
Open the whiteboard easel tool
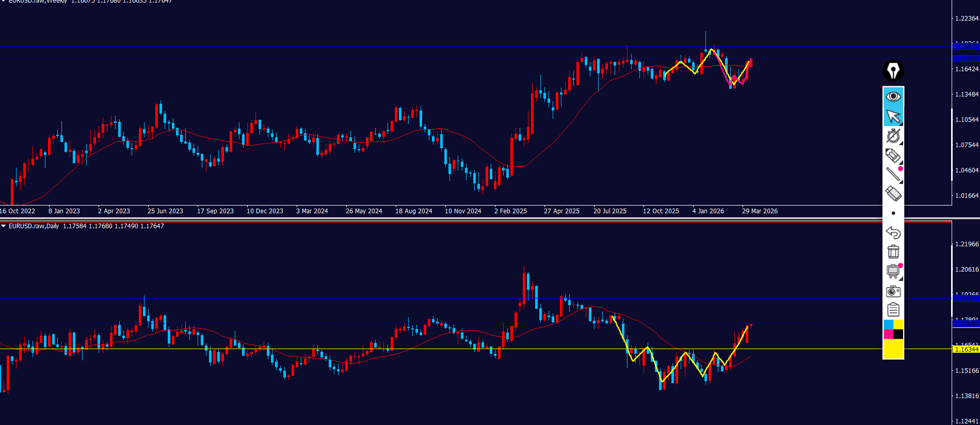893,271
